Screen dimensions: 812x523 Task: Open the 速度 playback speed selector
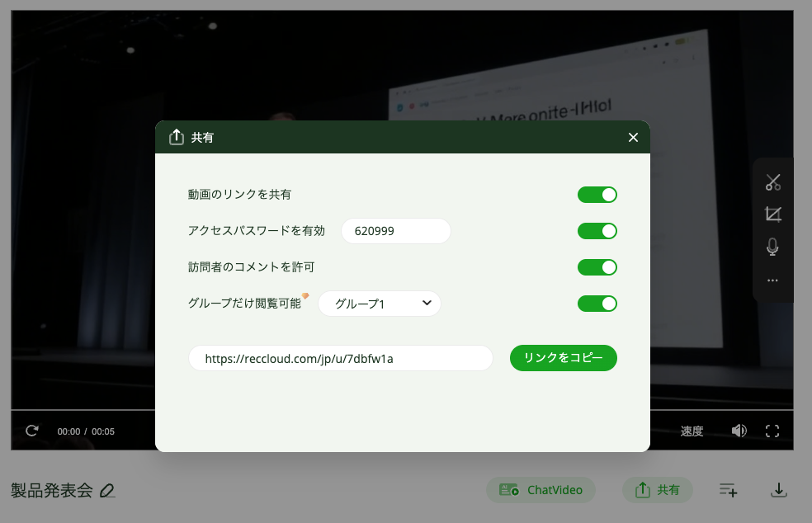pyautogui.click(x=692, y=430)
